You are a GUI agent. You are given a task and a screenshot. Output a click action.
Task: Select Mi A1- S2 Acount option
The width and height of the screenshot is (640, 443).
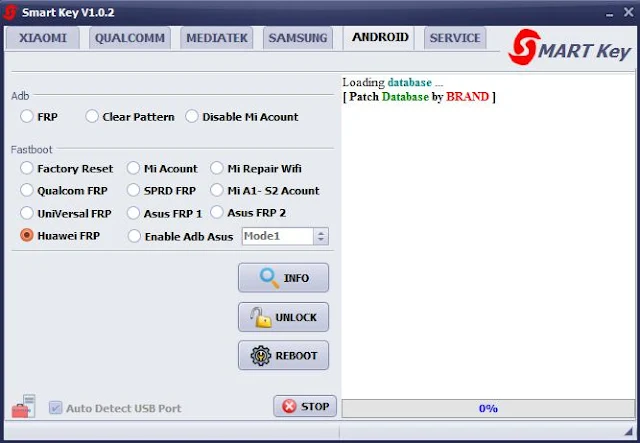coord(265,190)
